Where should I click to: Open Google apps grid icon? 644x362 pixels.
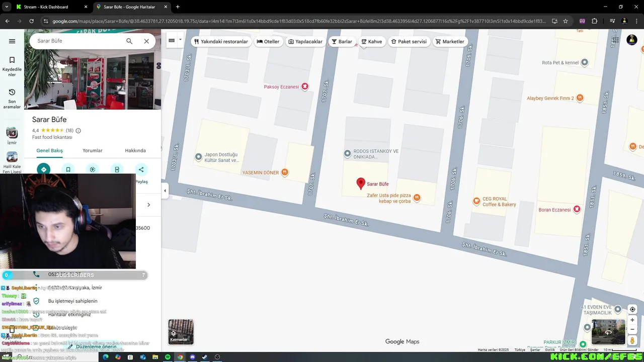click(615, 40)
